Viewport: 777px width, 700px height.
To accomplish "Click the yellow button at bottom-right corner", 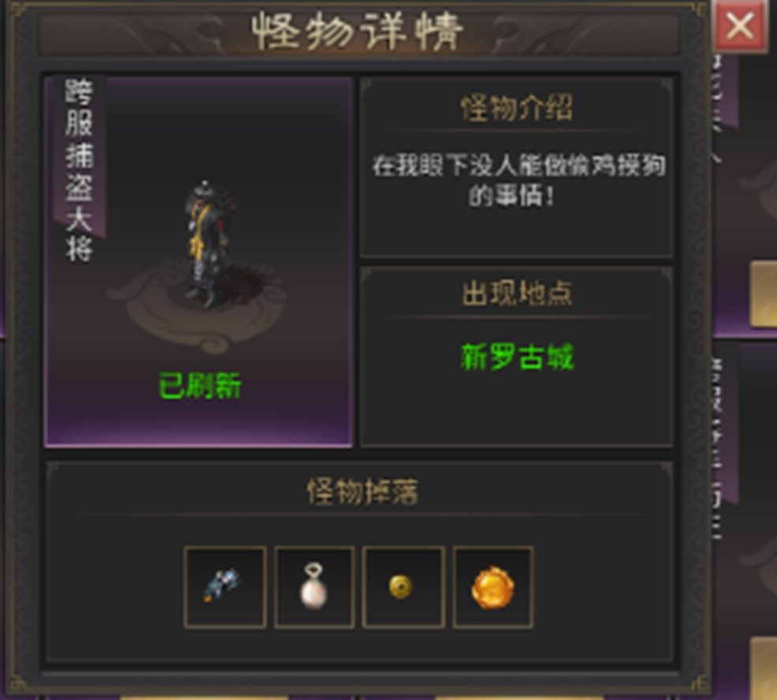I will coord(764,668).
